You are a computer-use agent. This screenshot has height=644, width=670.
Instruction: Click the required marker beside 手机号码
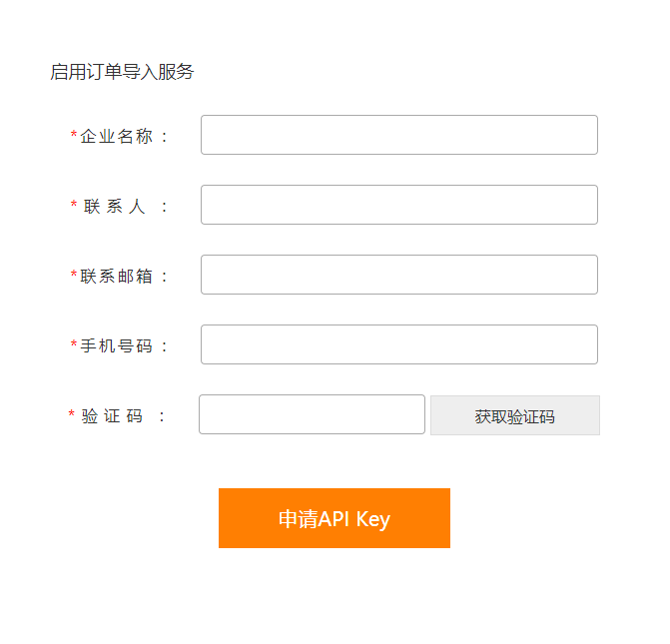point(74,345)
